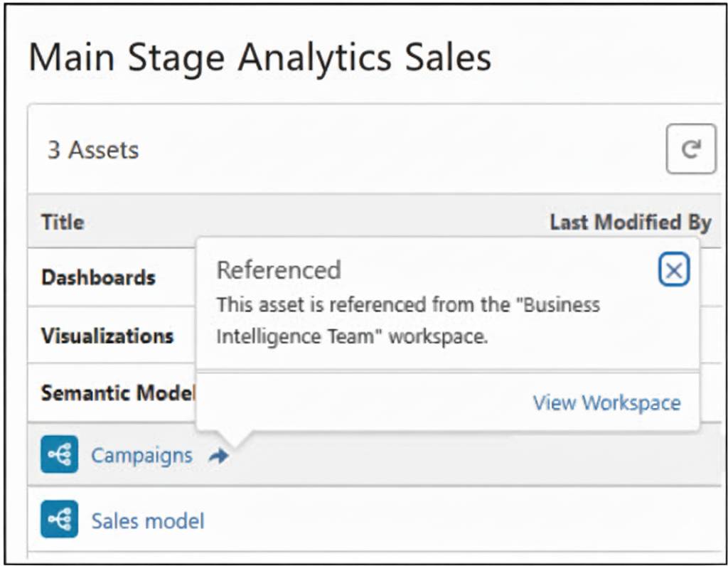Open the Campaigns semantic model
Image resolution: width=728 pixels, height=566 pixels.
pyautogui.click(x=141, y=454)
